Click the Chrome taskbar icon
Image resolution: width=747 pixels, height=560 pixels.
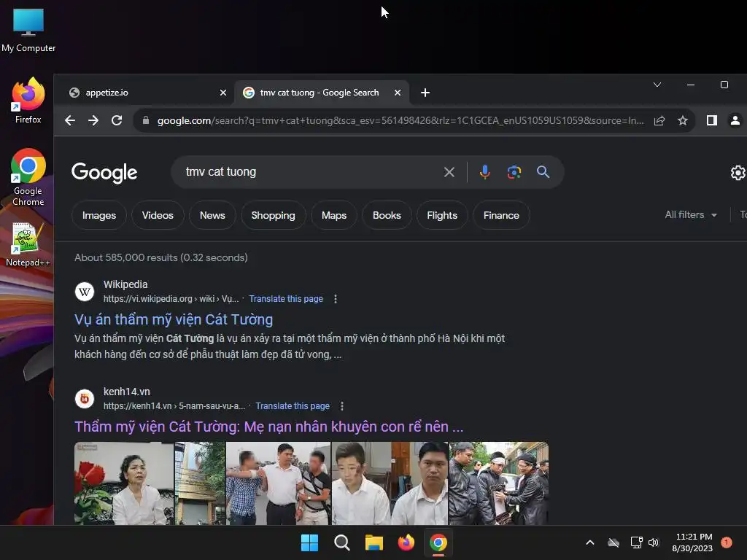[x=438, y=542]
